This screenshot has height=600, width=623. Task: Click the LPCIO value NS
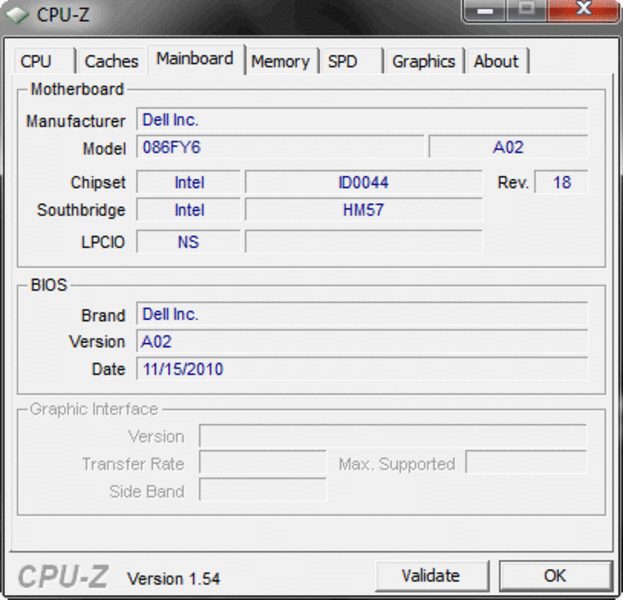click(x=189, y=241)
